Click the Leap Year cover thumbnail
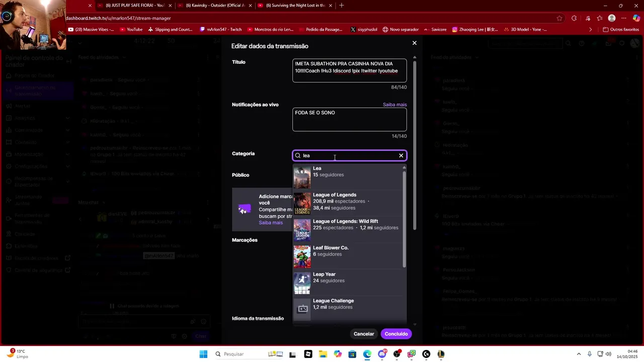Image resolution: width=644 pixels, height=362 pixels. pyautogui.click(x=302, y=283)
